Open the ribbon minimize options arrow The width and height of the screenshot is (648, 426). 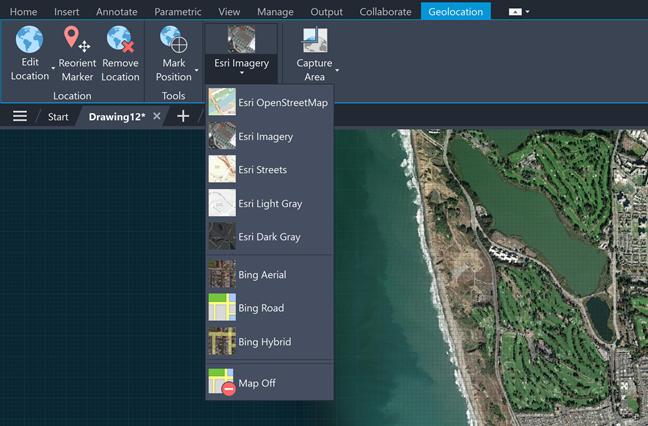click(528, 12)
